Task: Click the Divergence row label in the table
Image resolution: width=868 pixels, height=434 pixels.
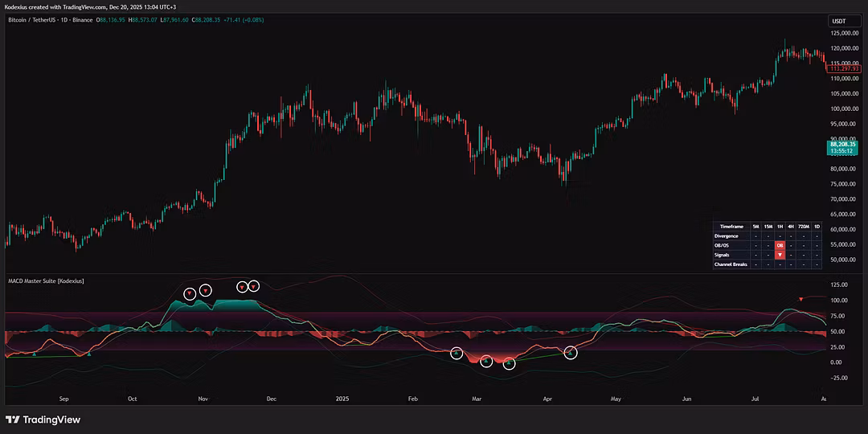Action: pos(727,236)
